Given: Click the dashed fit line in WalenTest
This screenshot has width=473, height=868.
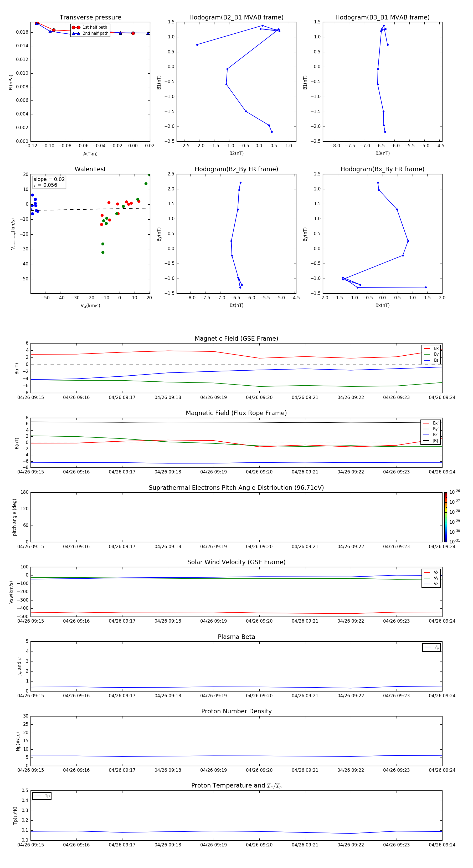Looking at the screenshot, I should (x=90, y=209).
